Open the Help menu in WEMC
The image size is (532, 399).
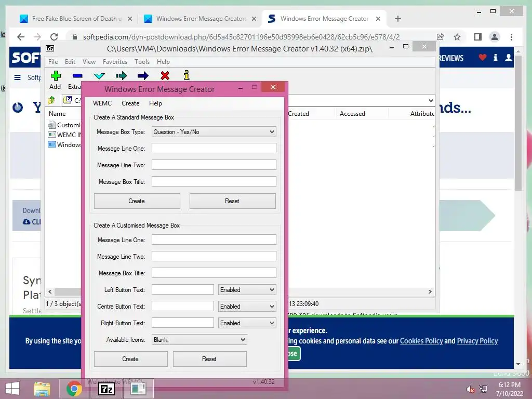(155, 103)
